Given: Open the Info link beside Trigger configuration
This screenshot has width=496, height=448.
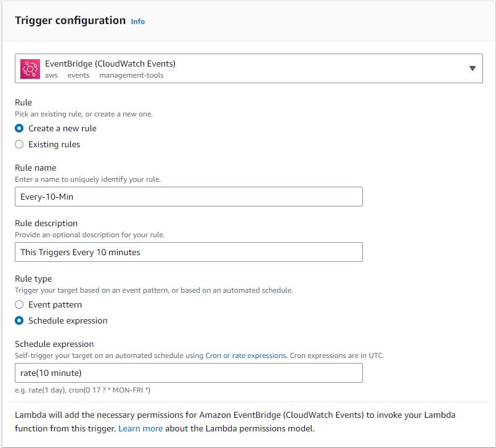Looking at the screenshot, I should [138, 22].
